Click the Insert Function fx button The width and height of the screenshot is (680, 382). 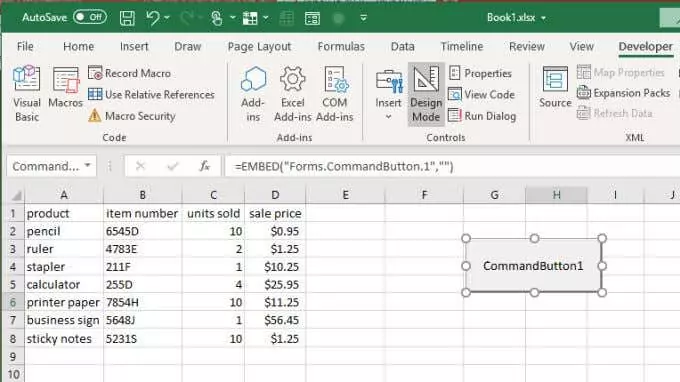[205, 166]
